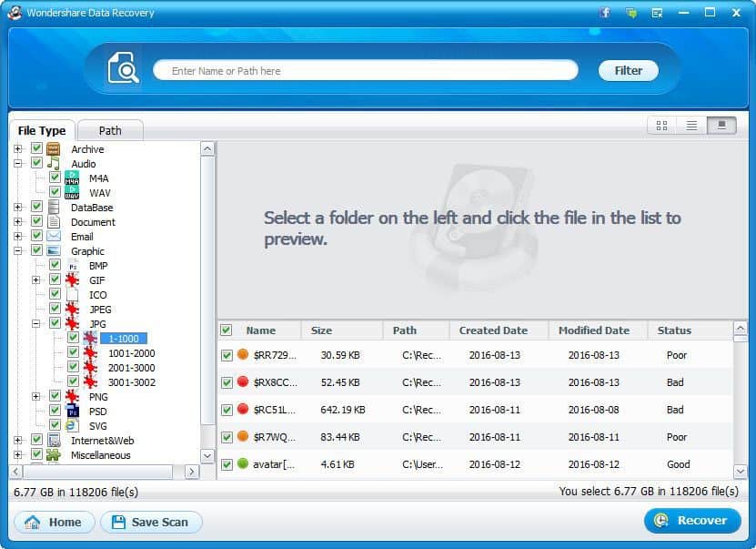Click the register icon in the title bar

pos(657,13)
